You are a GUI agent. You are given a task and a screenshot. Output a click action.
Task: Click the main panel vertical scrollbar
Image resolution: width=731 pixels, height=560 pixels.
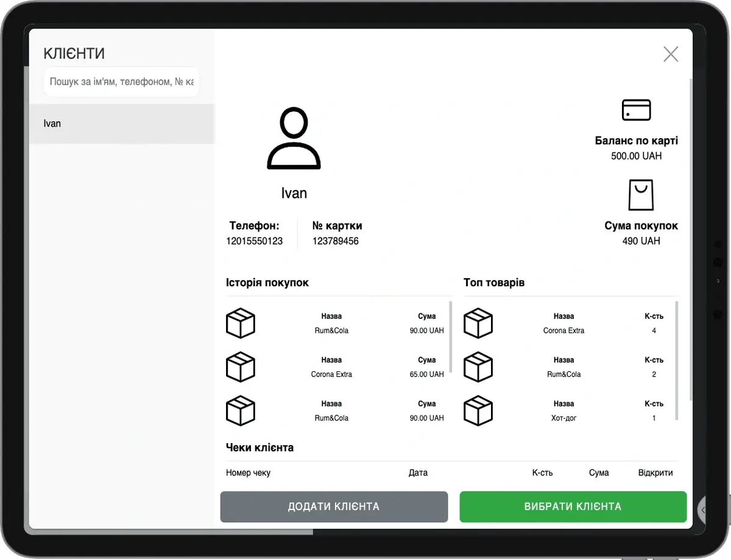[690, 237]
